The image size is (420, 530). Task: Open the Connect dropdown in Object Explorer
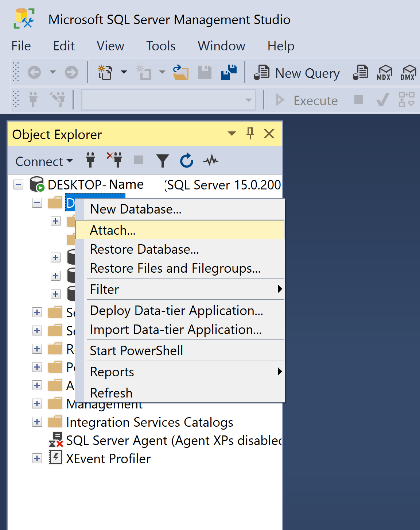click(44, 161)
